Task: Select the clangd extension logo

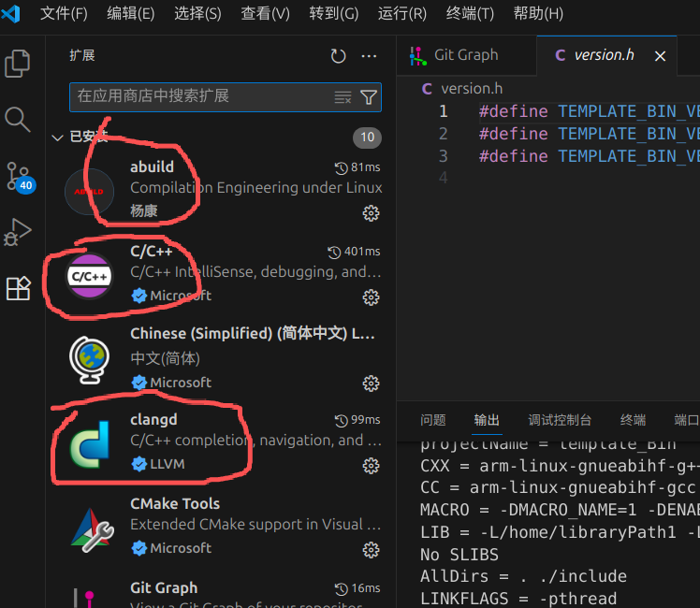Action: [x=89, y=444]
